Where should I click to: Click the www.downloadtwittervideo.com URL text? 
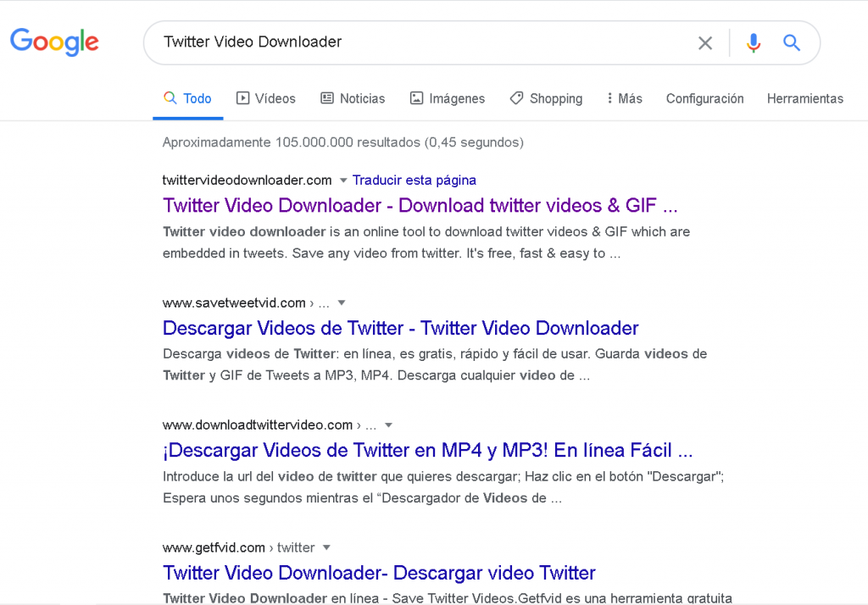[258, 425]
